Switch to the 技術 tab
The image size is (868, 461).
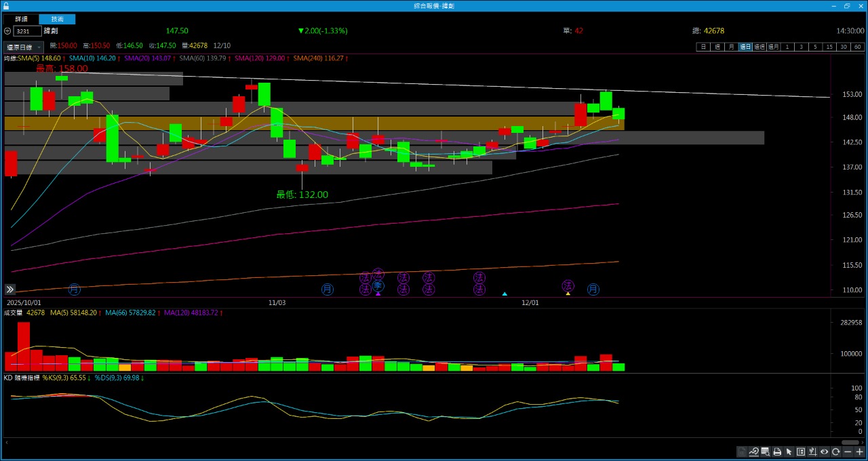coord(58,19)
